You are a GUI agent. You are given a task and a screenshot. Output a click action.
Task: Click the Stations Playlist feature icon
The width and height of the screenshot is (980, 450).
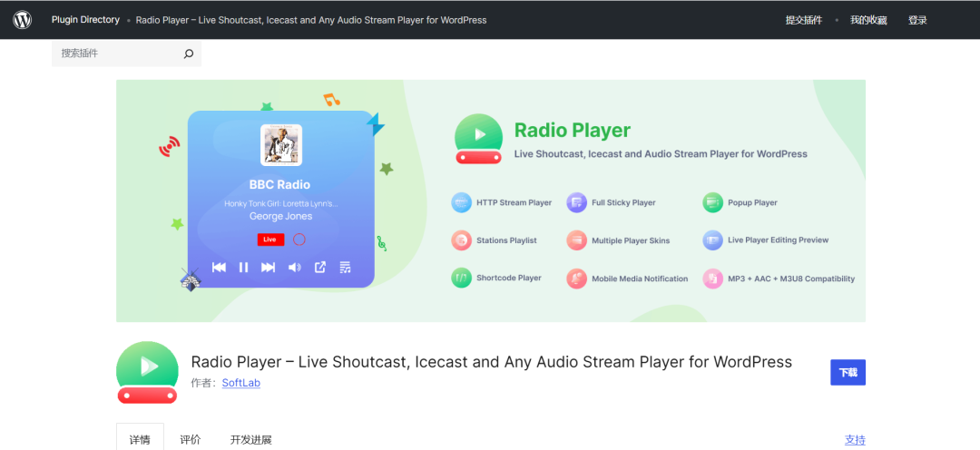(461, 240)
